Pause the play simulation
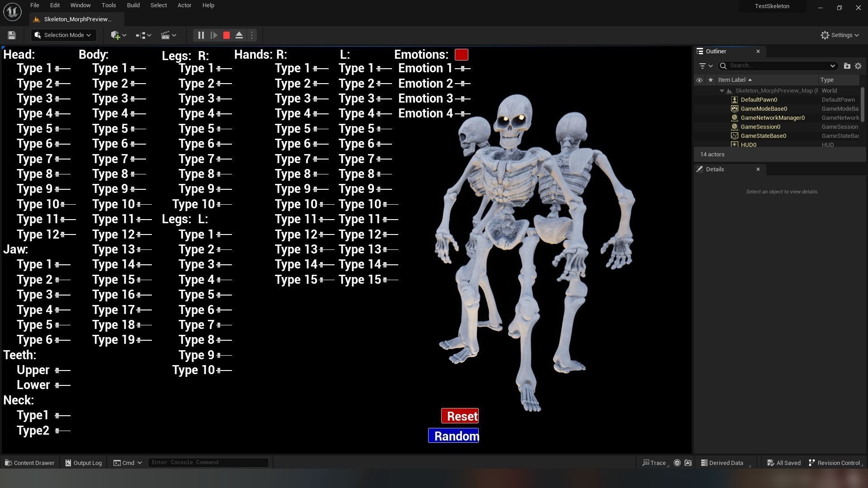868x488 pixels. pyautogui.click(x=201, y=35)
